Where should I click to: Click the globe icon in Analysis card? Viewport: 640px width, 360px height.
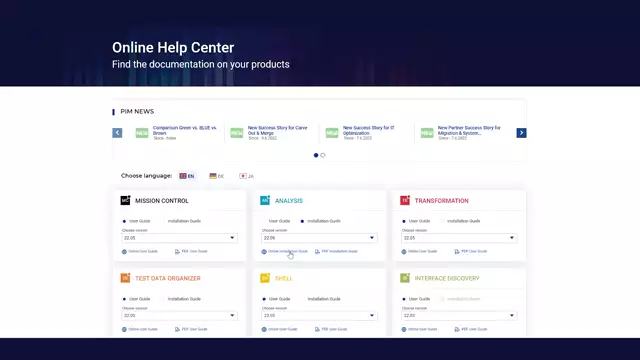[x=264, y=251]
